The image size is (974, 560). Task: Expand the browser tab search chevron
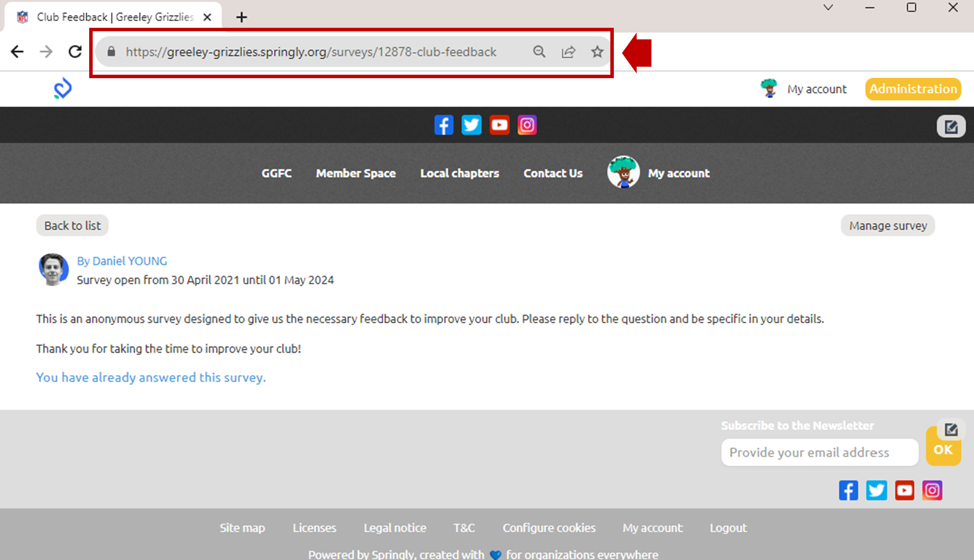[x=828, y=8]
